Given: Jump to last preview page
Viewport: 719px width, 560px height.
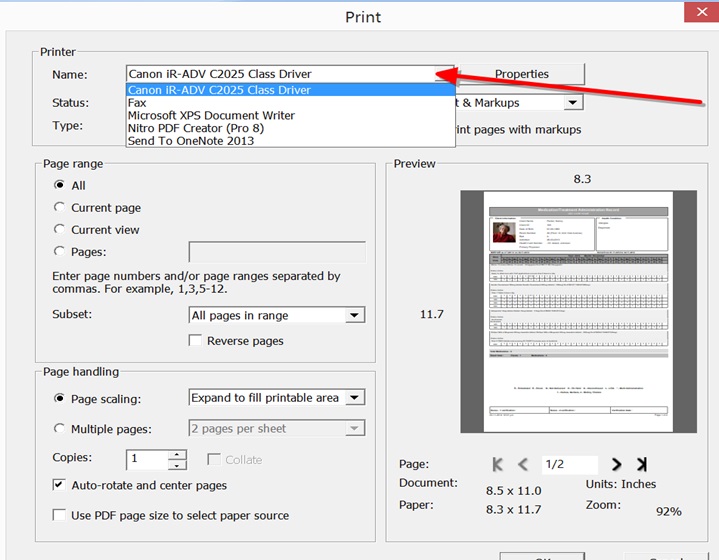Looking at the screenshot, I should click(x=641, y=464).
